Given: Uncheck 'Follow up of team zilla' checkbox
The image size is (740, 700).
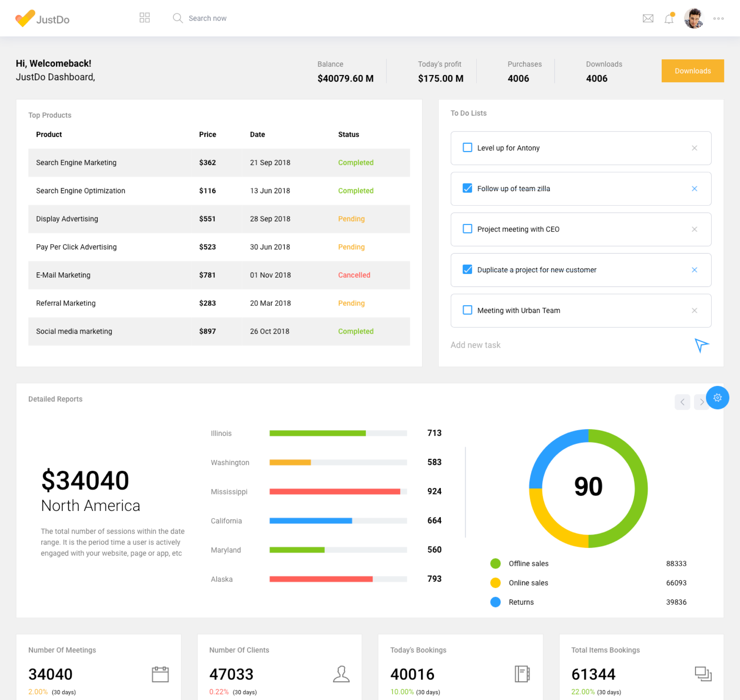Looking at the screenshot, I should coord(467,188).
